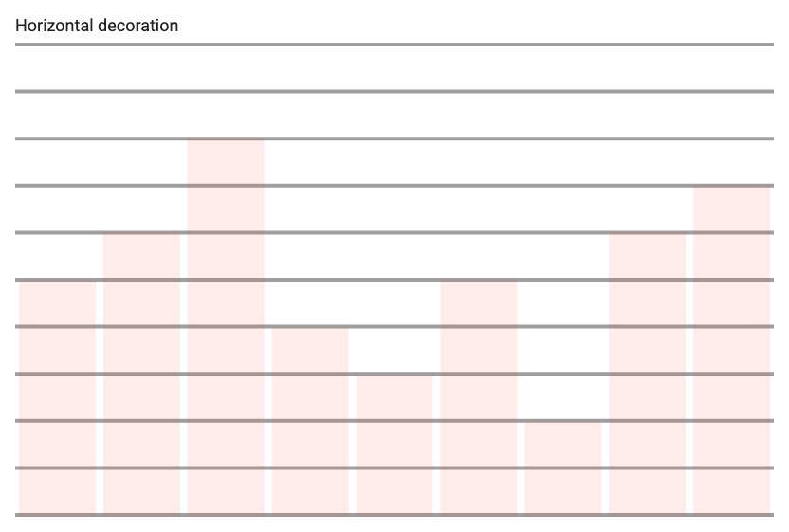Click the eighth pink bar from left

tap(647, 374)
